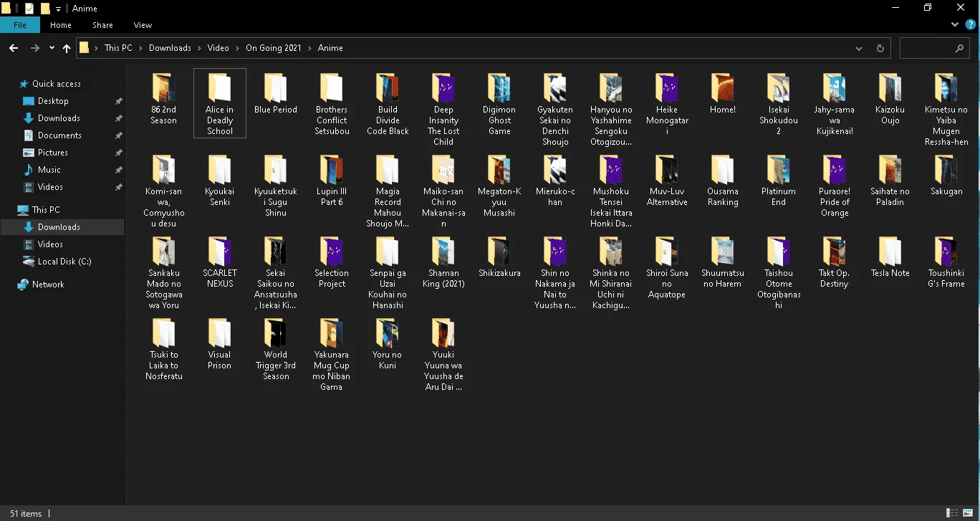This screenshot has height=521, width=980.
Task: Open the View ribbon tab
Action: tap(143, 25)
